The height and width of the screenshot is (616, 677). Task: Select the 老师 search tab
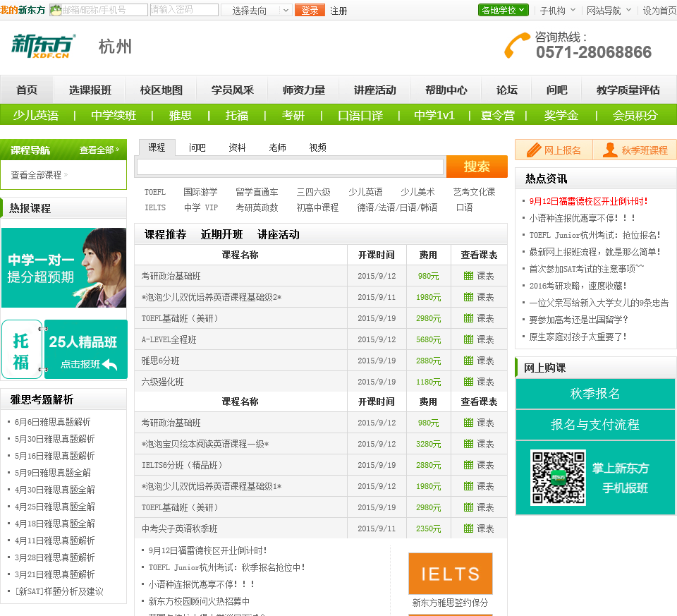click(278, 147)
